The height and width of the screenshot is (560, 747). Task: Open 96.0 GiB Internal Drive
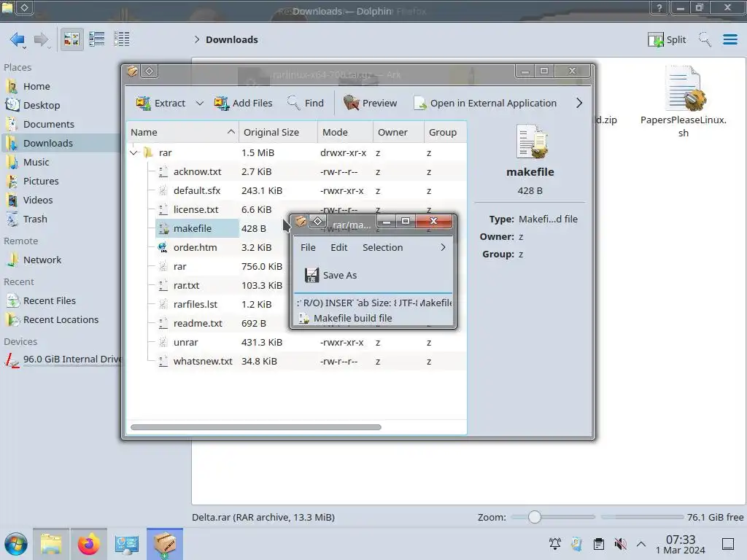pyautogui.click(x=62, y=359)
